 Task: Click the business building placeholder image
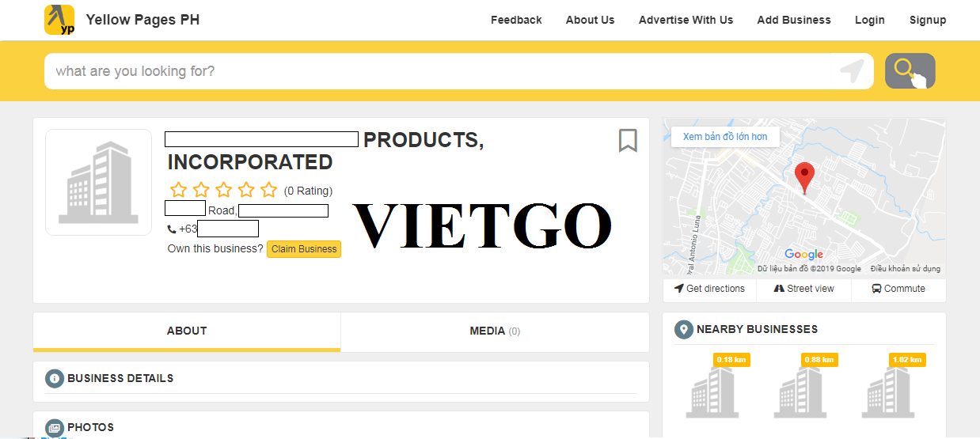[98, 182]
